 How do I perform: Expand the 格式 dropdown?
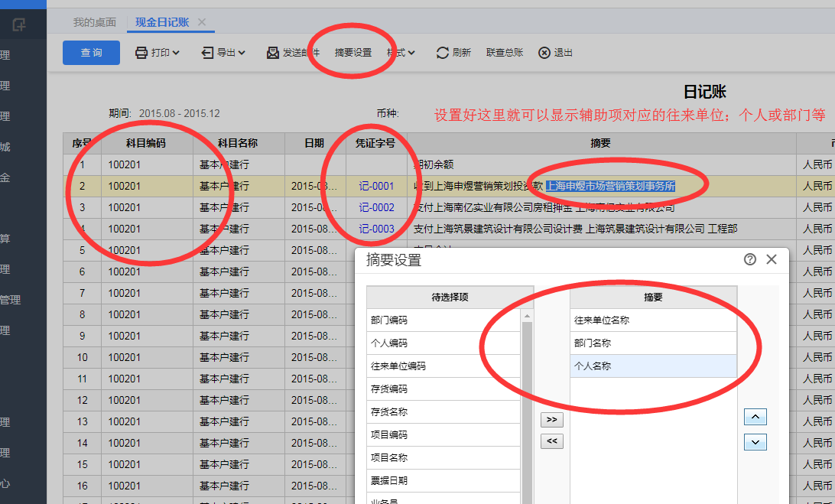click(401, 53)
